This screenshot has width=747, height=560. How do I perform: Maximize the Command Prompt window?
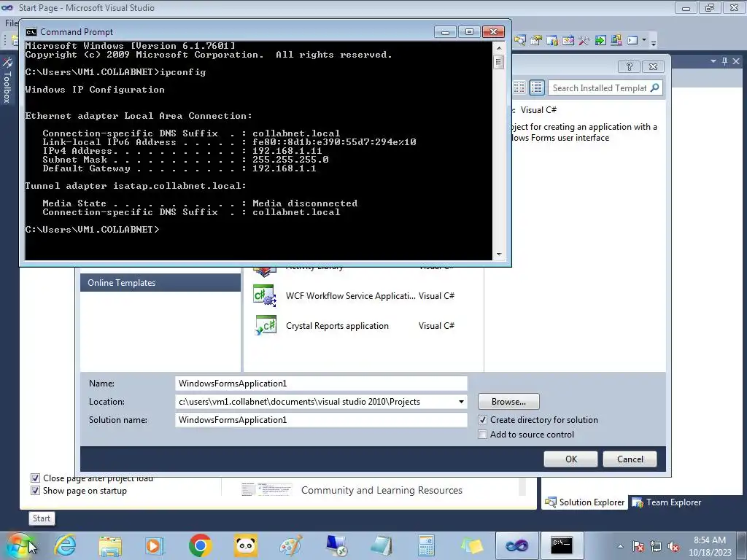point(469,32)
